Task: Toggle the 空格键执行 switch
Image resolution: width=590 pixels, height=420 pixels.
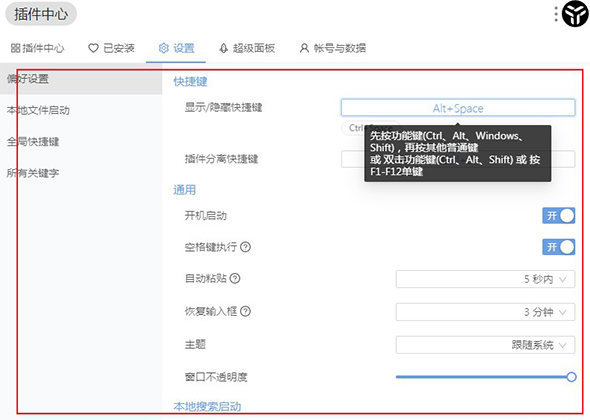Action: click(x=558, y=247)
